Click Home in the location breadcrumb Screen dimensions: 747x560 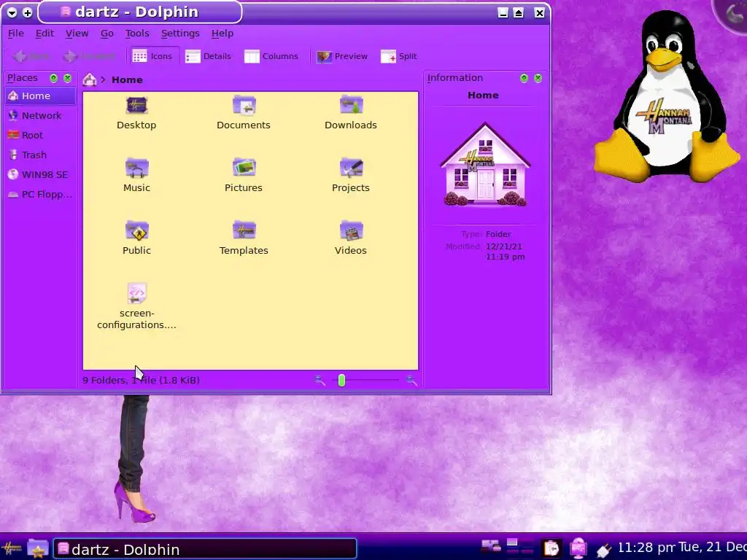pos(127,79)
